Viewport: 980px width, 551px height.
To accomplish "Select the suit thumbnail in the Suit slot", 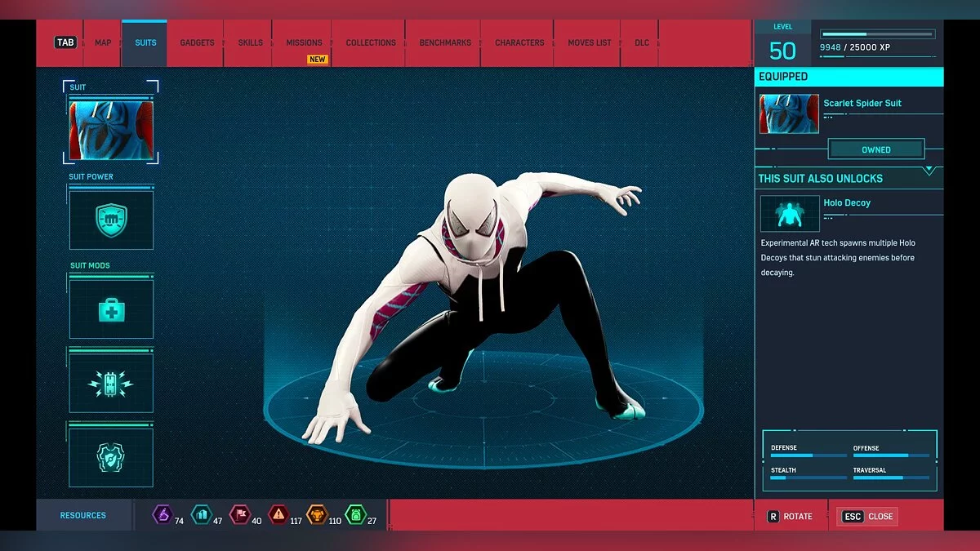I will point(111,130).
